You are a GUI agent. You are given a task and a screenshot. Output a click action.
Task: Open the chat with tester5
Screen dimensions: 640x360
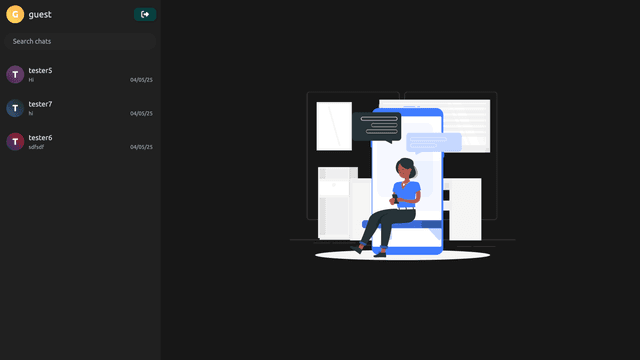tap(80, 75)
